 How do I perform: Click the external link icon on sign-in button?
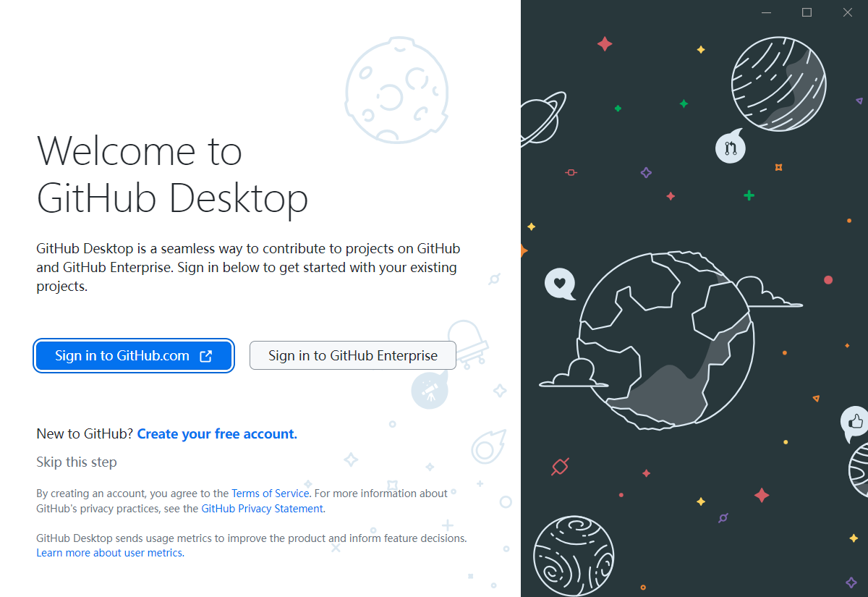point(206,356)
